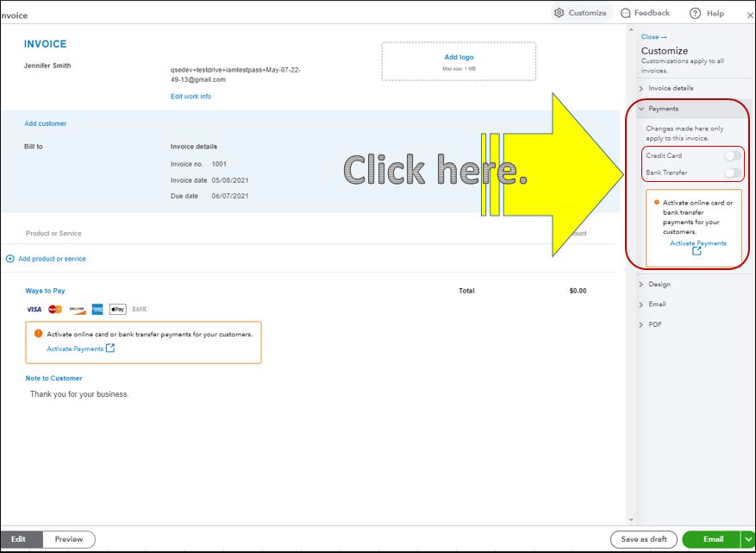Click the plus icon beside Add product or service

[9, 259]
